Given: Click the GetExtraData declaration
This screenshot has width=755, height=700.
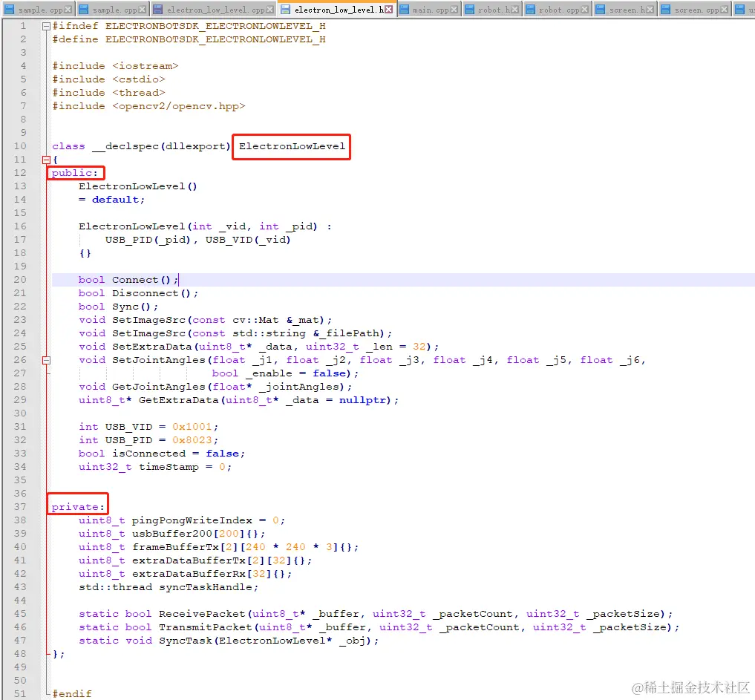Looking at the screenshot, I should tap(239, 401).
